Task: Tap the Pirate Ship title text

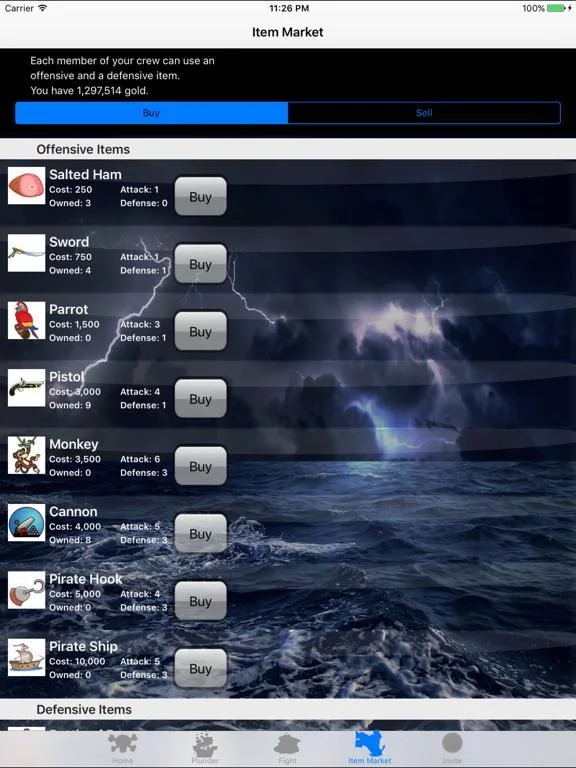Action: click(x=83, y=647)
